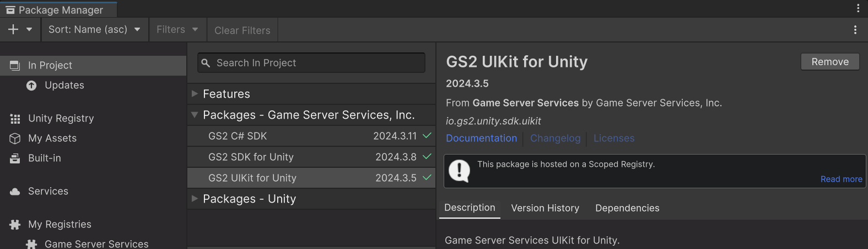Click the Clear Filters button
This screenshot has height=249, width=868.
pos(242,30)
